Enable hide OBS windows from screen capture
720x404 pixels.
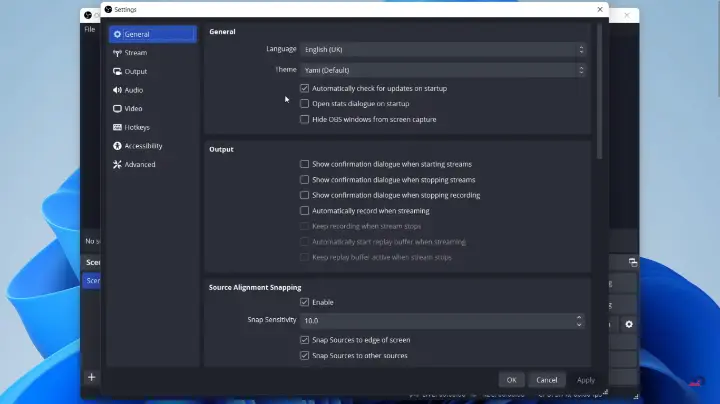tap(304, 119)
